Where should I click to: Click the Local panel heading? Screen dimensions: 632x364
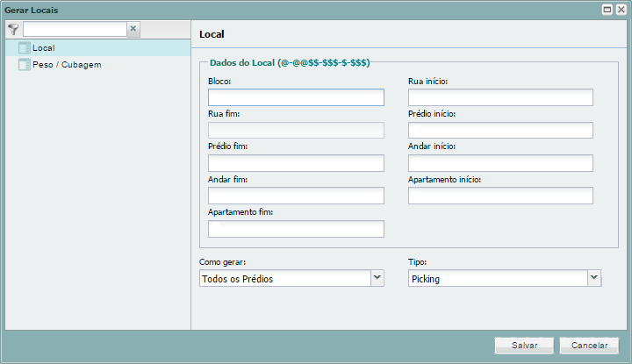[x=212, y=34]
